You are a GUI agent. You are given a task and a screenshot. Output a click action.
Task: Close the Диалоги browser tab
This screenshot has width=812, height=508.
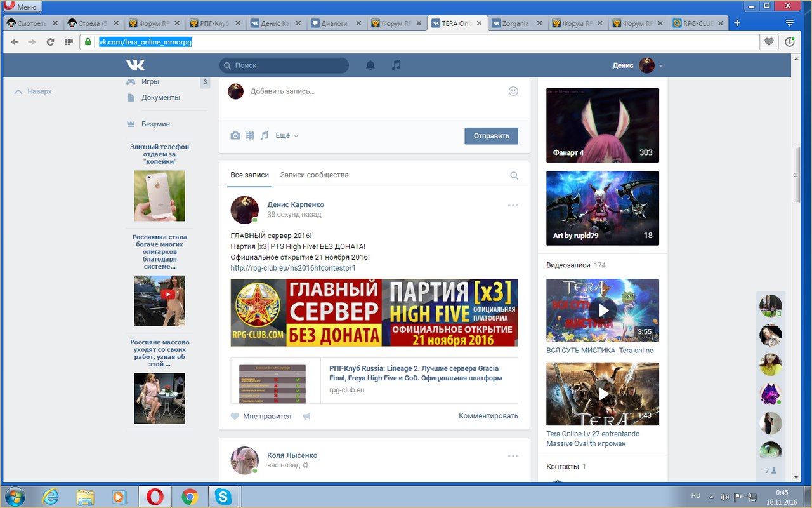click(x=358, y=23)
